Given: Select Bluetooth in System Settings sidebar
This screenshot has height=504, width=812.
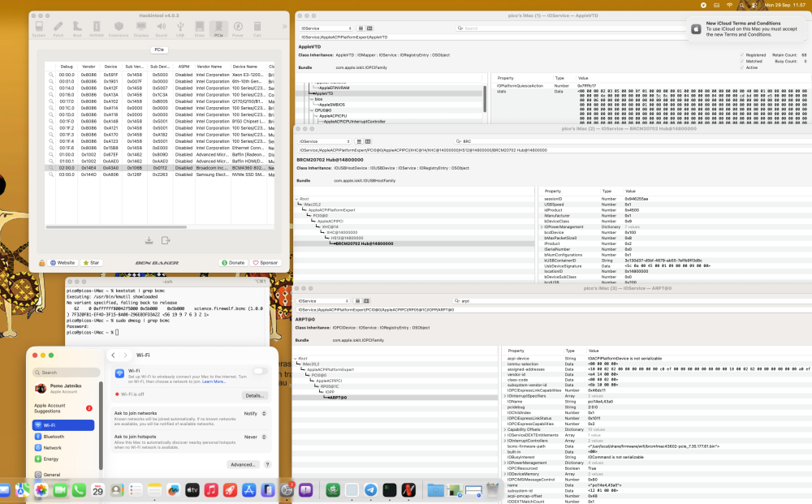Looking at the screenshot, I should [63, 437].
